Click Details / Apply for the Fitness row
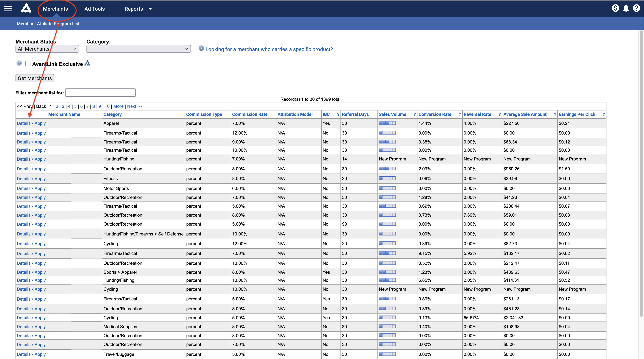This screenshot has height=359, width=644. pos(31,179)
